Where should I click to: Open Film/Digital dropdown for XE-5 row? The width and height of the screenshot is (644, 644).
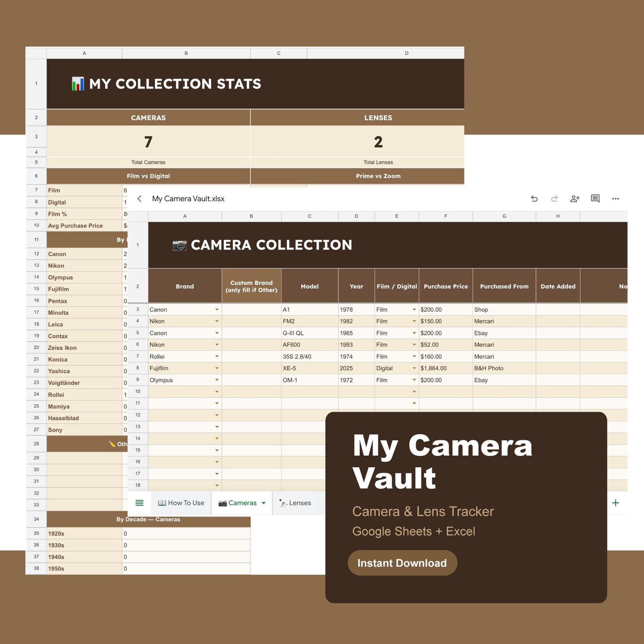click(414, 368)
